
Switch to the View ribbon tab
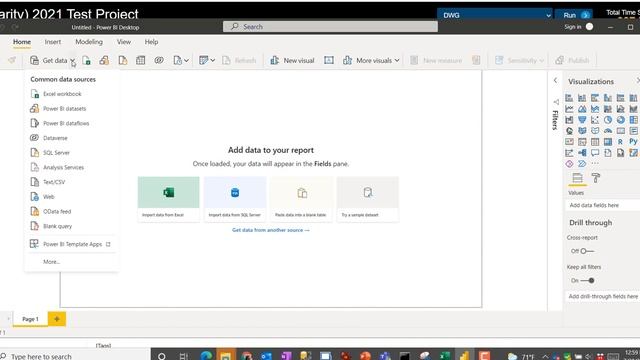click(124, 42)
